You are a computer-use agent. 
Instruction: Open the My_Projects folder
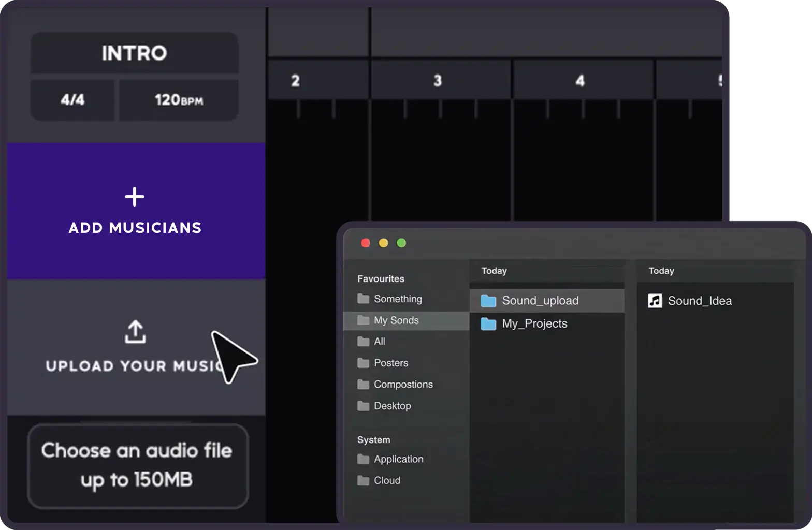(x=534, y=324)
